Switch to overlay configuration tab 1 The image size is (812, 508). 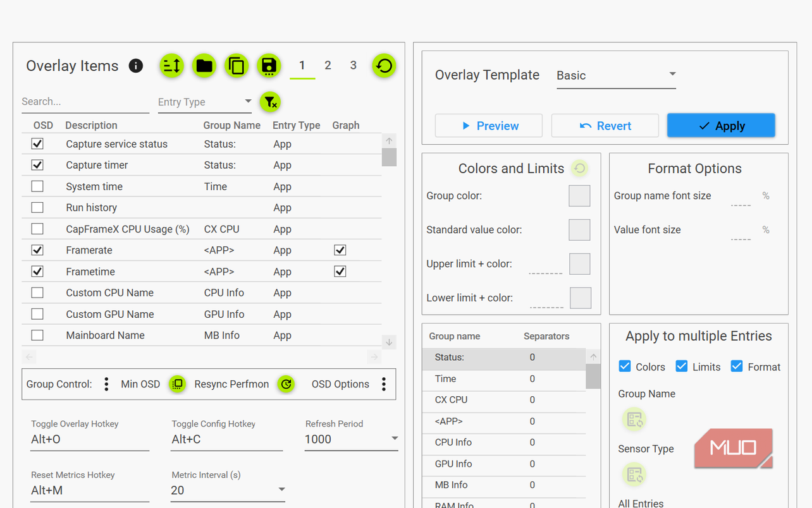pyautogui.click(x=302, y=65)
